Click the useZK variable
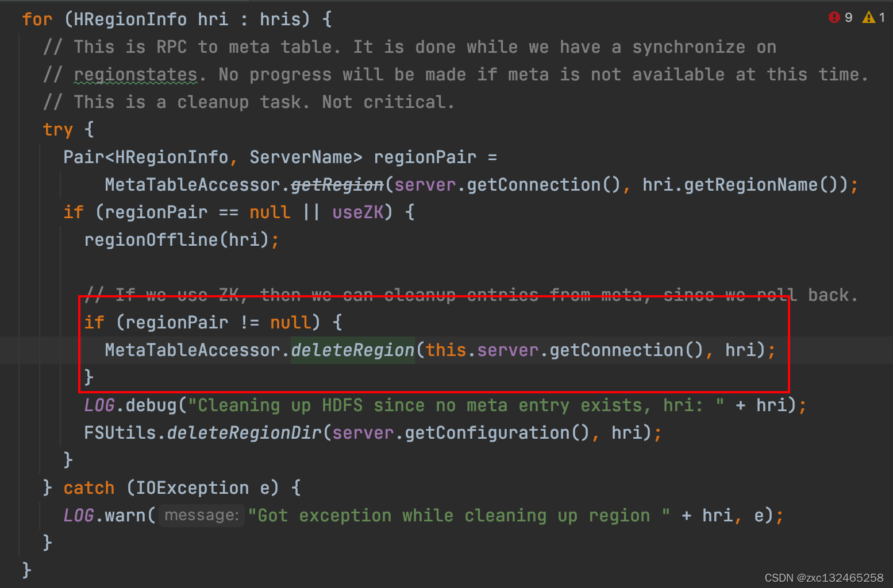Screen dimensions: 893x588 tap(357, 212)
